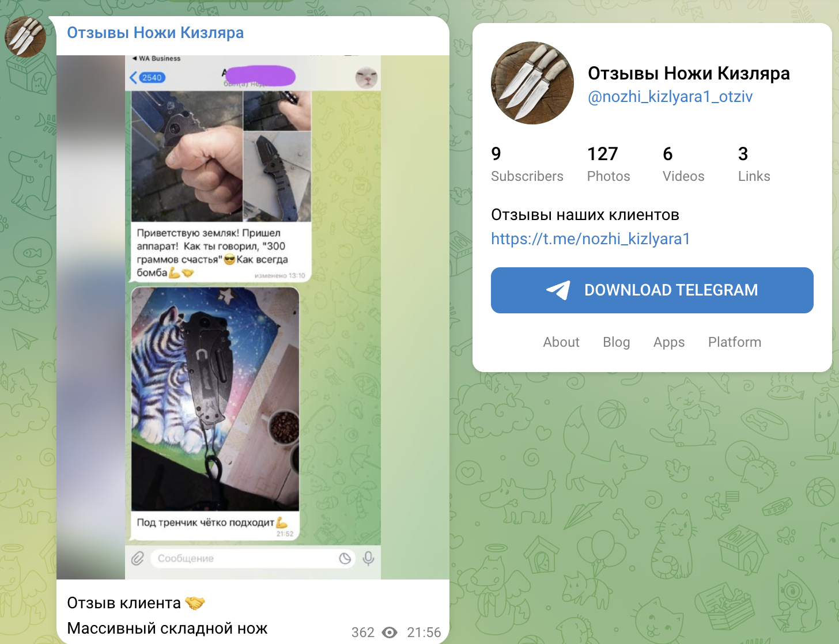Open the 21:56 post timestamp link
Viewport: 839px width, 644px height.
(x=424, y=632)
